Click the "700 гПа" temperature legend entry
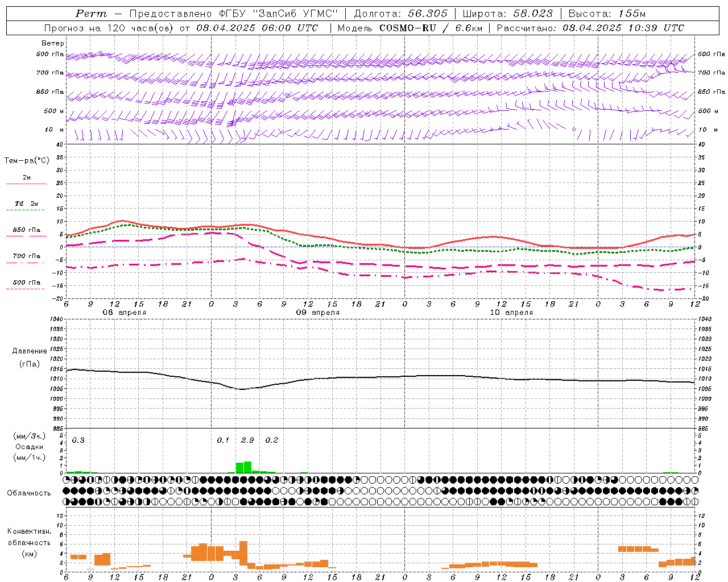This screenshot has height=582, width=728. (x=27, y=256)
